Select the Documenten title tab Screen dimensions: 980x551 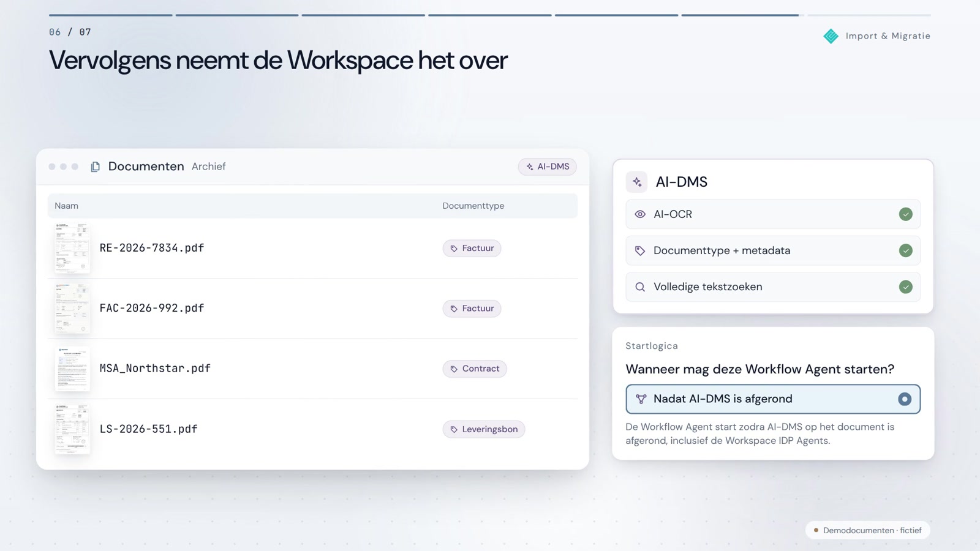(x=146, y=167)
